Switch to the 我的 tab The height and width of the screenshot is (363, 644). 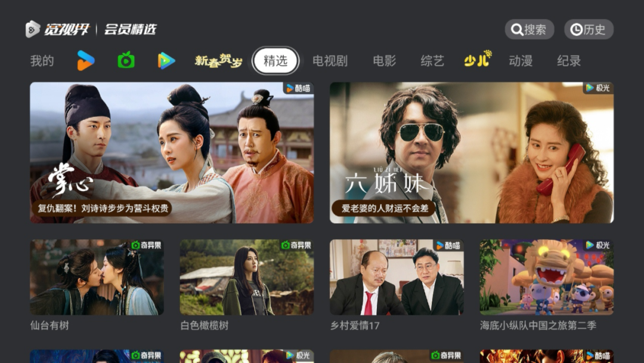[42, 61]
